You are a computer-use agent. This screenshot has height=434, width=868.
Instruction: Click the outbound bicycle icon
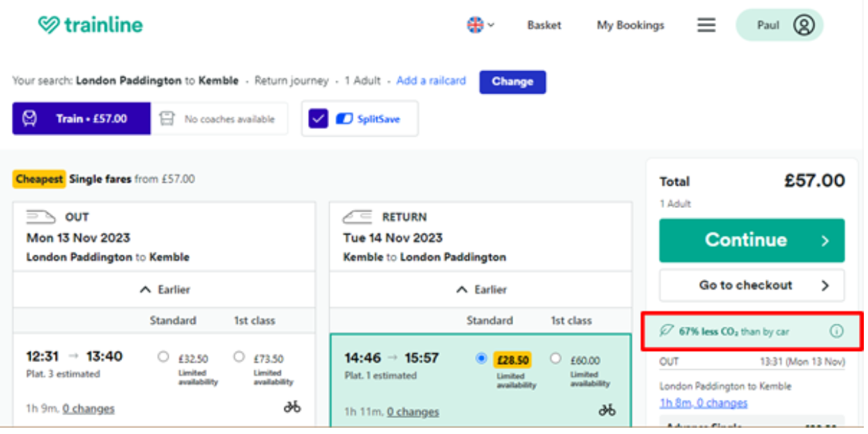click(292, 407)
